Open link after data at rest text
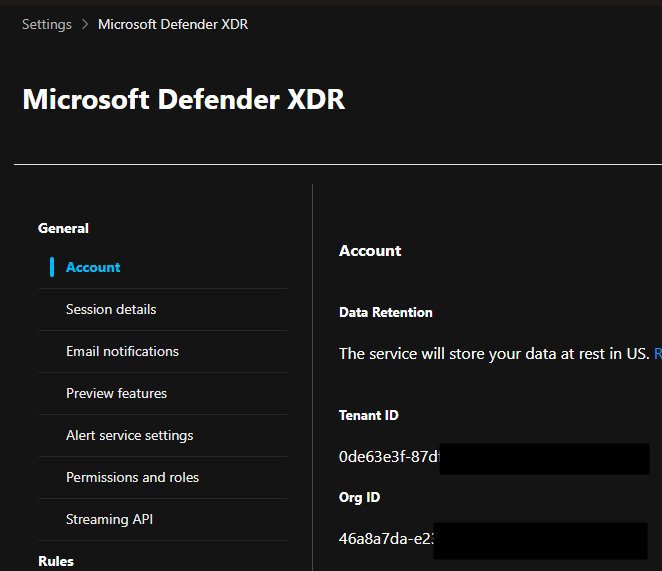662x571 pixels. point(658,354)
